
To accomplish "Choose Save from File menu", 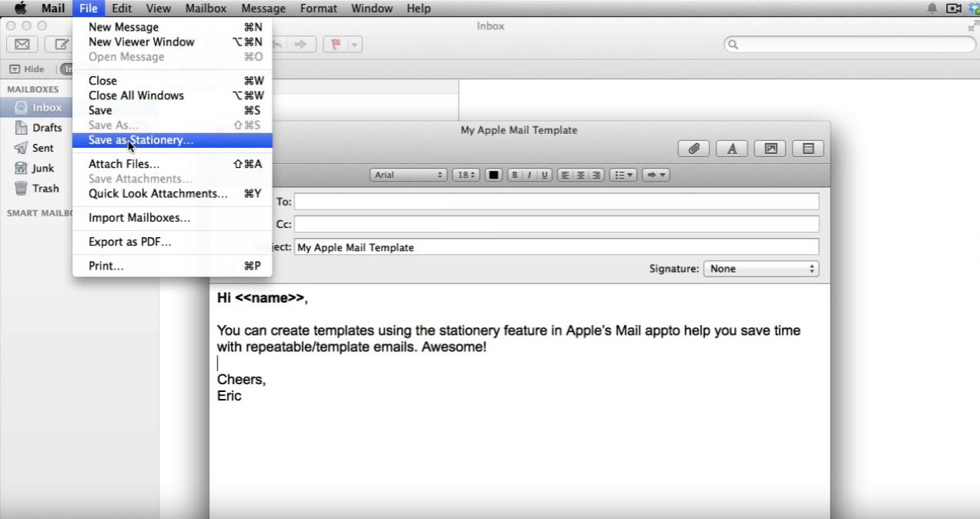I will [172, 110].
